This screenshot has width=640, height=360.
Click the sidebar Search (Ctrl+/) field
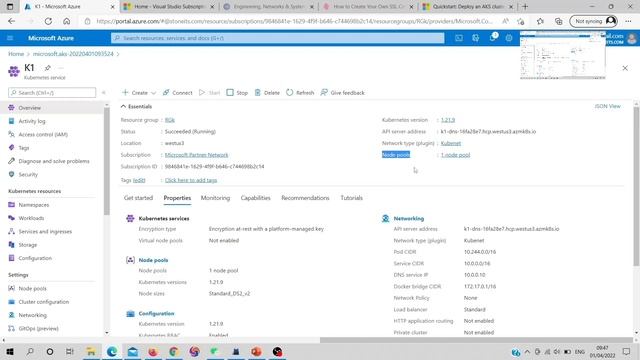pos(52,93)
